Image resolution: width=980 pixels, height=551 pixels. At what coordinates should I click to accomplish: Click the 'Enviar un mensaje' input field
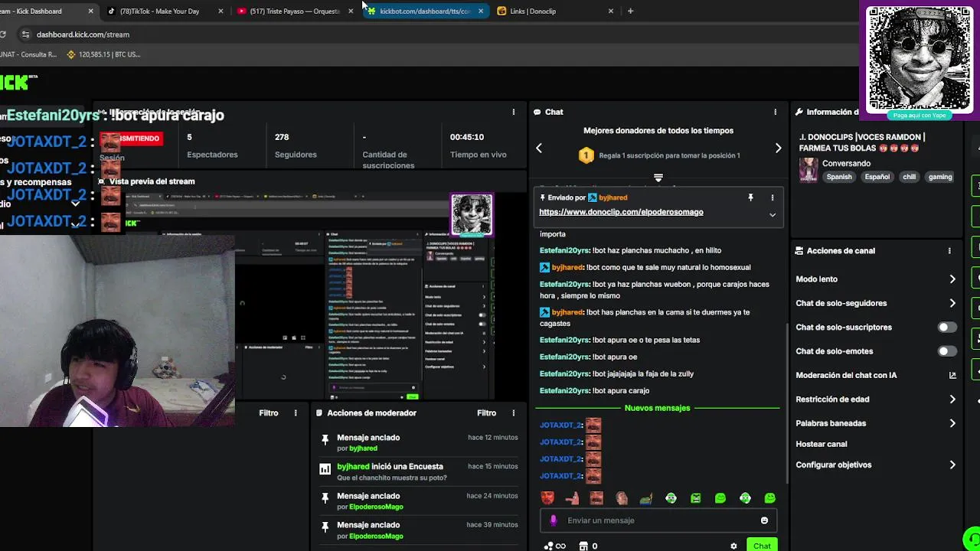pyautogui.click(x=658, y=520)
